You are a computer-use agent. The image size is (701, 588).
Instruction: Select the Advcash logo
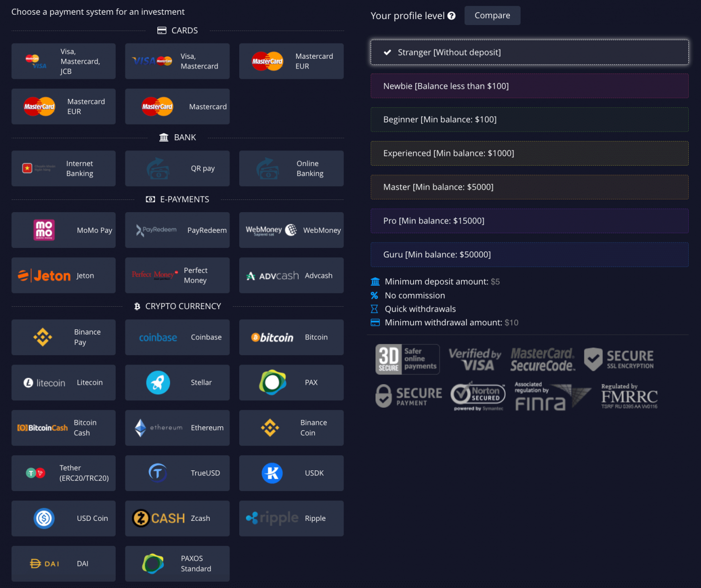tap(272, 276)
